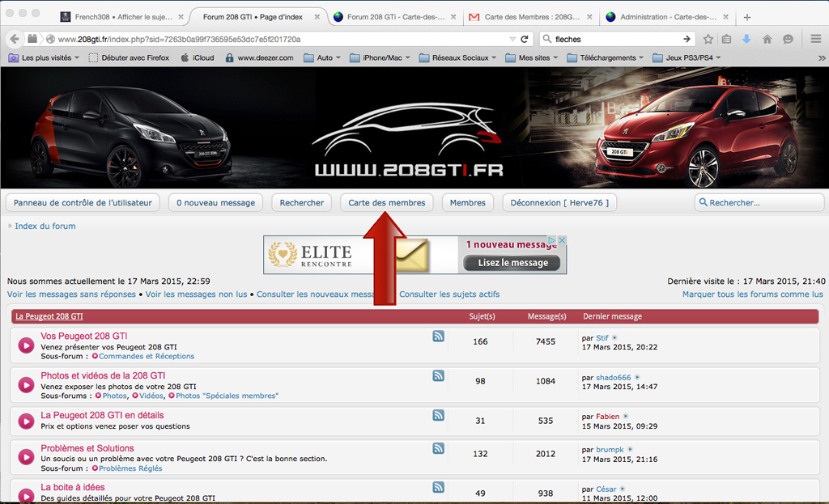This screenshot has width=829, height=504.
Task: Open Voir les messages non lus
Action: pos(196,294)
